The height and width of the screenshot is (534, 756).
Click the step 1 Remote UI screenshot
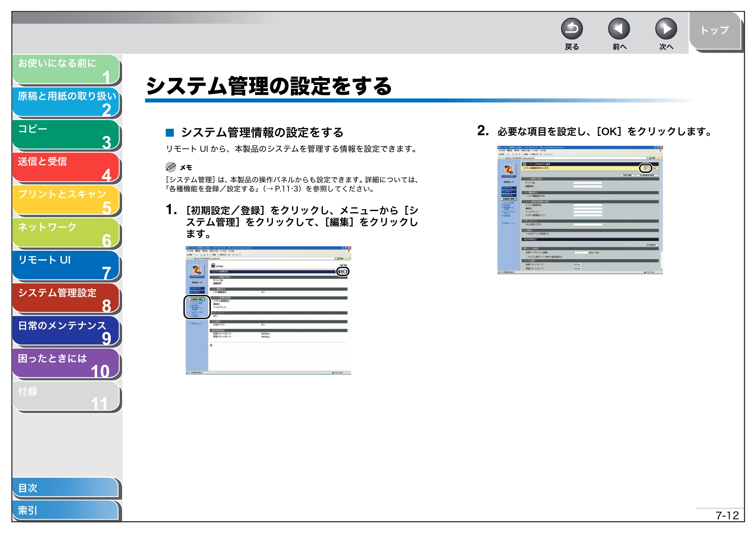pyautogui.click(x=268, y=310)
